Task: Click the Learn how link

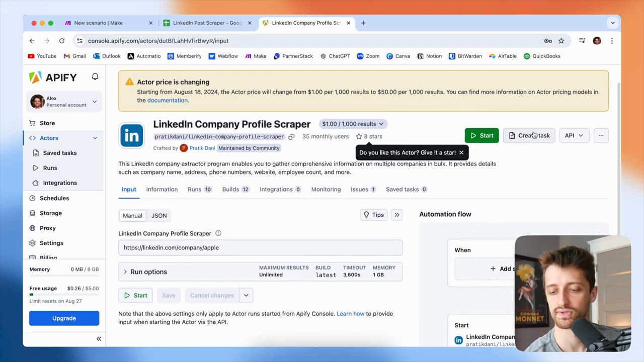Action: [351, 314]
